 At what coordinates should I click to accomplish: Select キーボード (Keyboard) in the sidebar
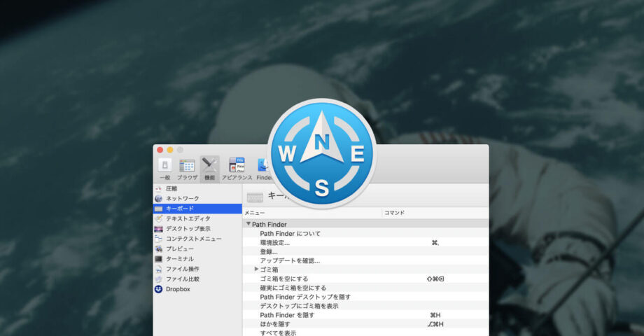tap(180, 209)
